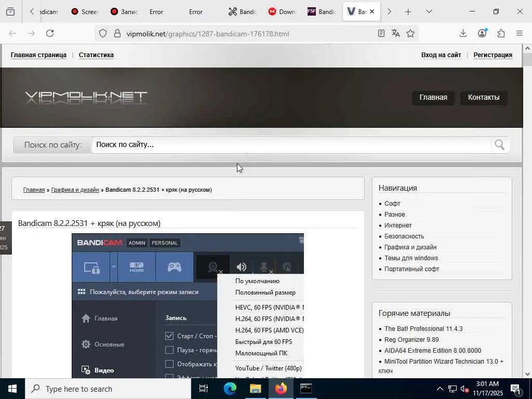Open 'Интернет' navigation category

[x=398, y=225]
